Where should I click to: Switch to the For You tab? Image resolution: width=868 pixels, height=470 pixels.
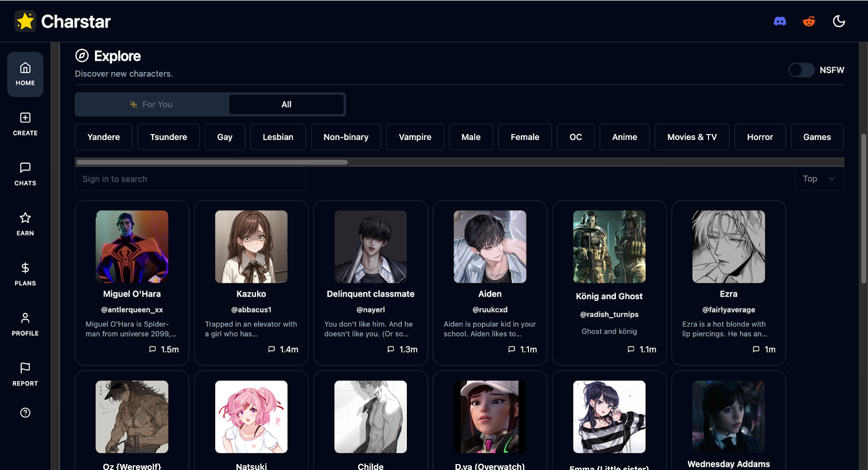click(152, 104)
